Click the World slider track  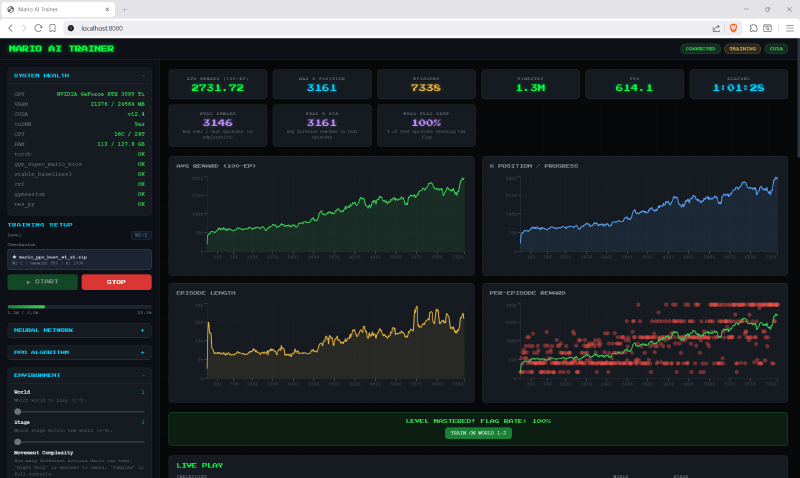(x=80, y=411)
